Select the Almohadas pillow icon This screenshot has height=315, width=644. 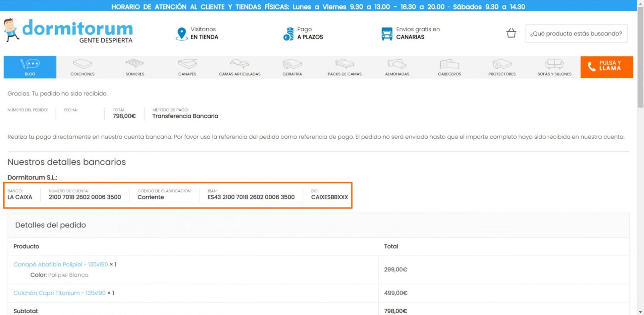coord(397,63)
